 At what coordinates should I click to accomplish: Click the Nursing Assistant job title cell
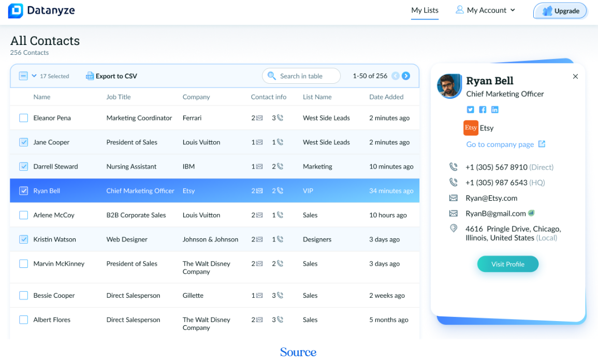(131, 166)
